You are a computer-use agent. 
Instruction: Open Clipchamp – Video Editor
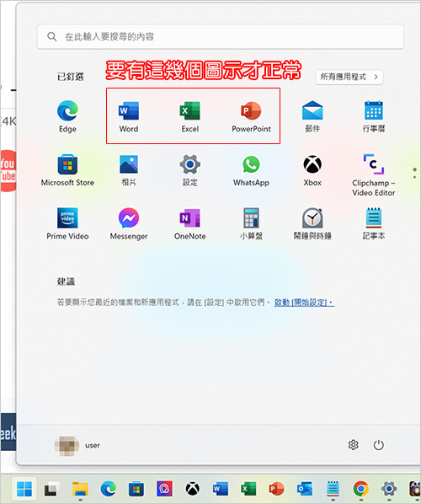(374, 175)
